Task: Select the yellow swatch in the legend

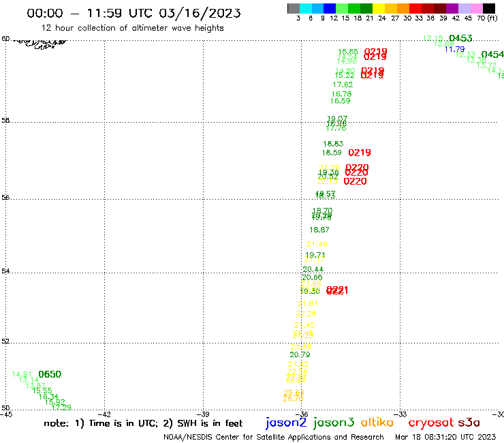Action: click(379, 8)
